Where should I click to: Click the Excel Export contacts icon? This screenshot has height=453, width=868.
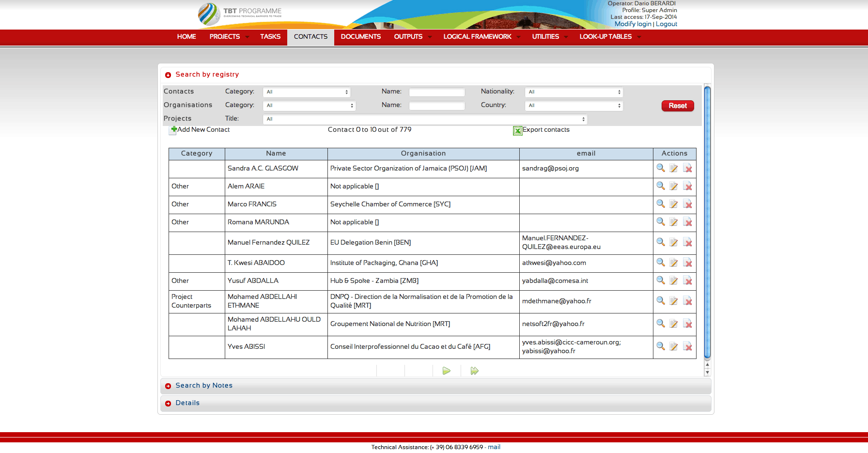[x=518, y=130]
